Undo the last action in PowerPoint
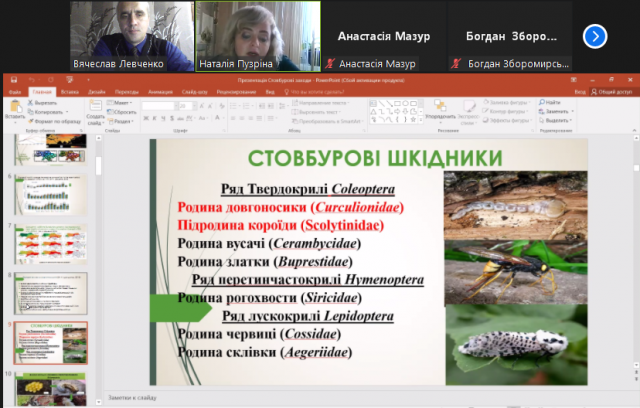640x408 pixels. (32, 80)
